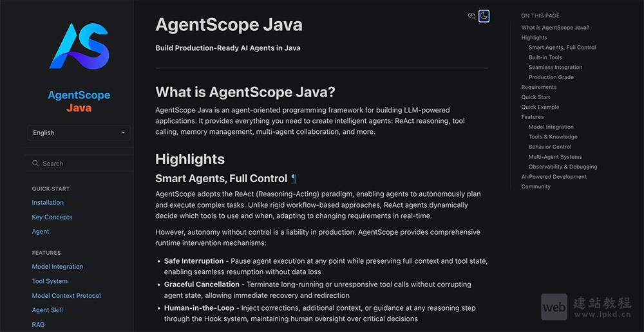Jump to Smart Agents, Full Control in contents
Viewport: 644px width, 332px height.
click(562, 47)
